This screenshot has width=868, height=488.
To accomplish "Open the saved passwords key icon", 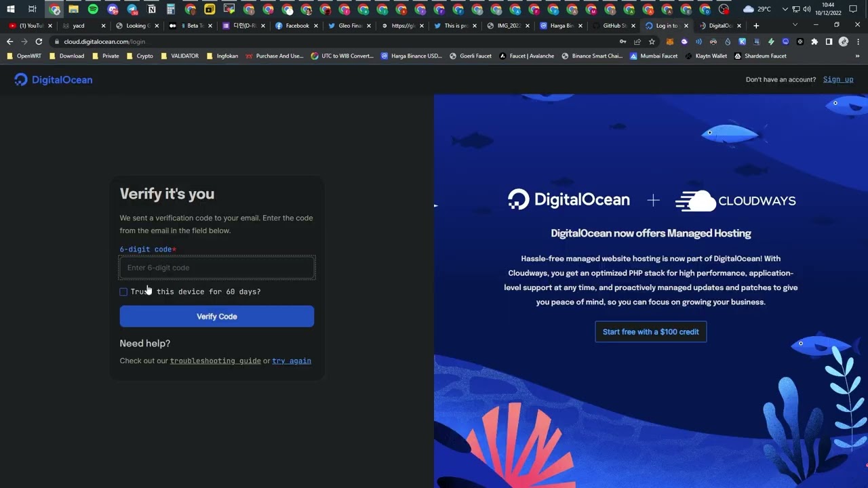I will click(623, 41).
